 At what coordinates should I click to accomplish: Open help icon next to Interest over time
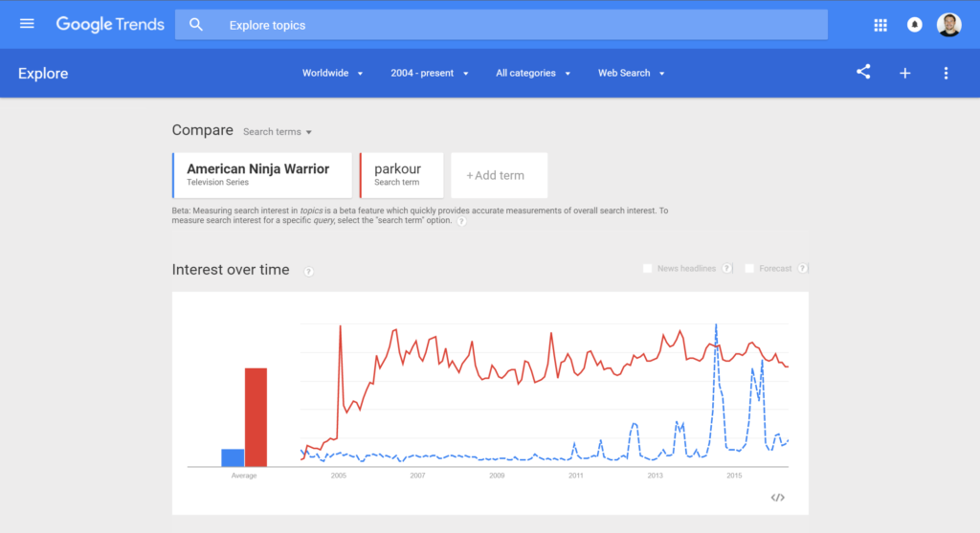(309, 271)
